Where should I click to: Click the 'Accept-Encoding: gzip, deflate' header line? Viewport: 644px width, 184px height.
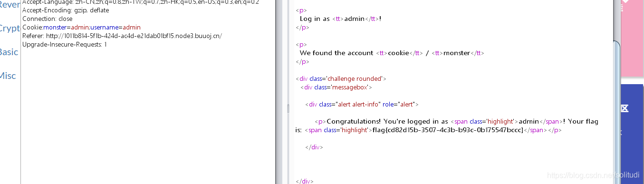66,10
